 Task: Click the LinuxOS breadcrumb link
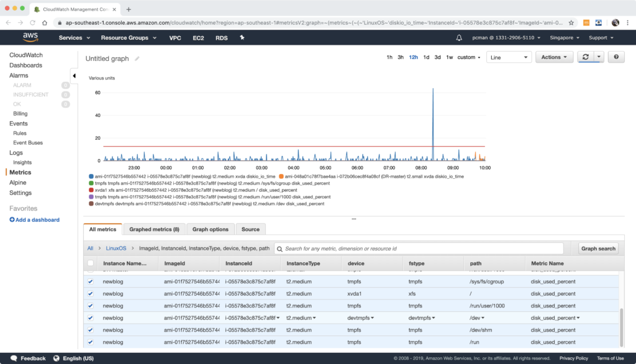[x=116, y=248]
